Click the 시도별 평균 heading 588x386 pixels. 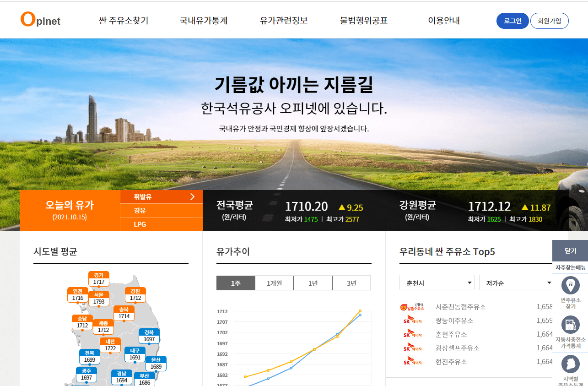(55, 251)
